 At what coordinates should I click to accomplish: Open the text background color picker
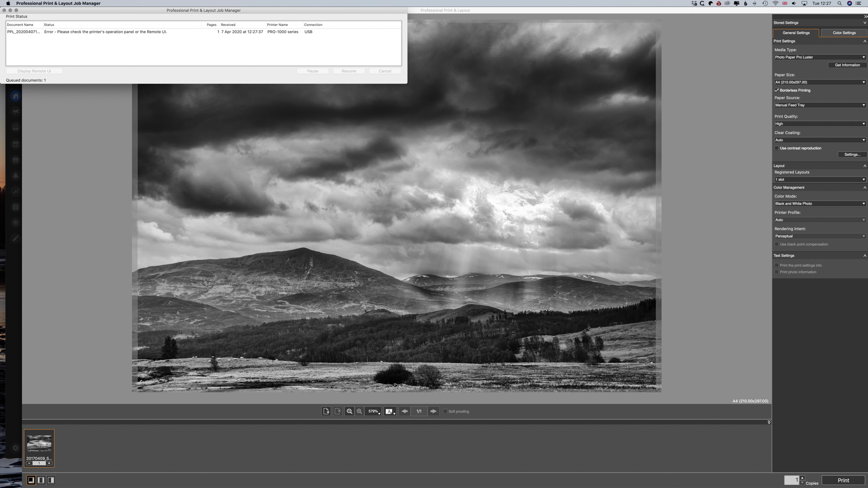pos(390,411)
